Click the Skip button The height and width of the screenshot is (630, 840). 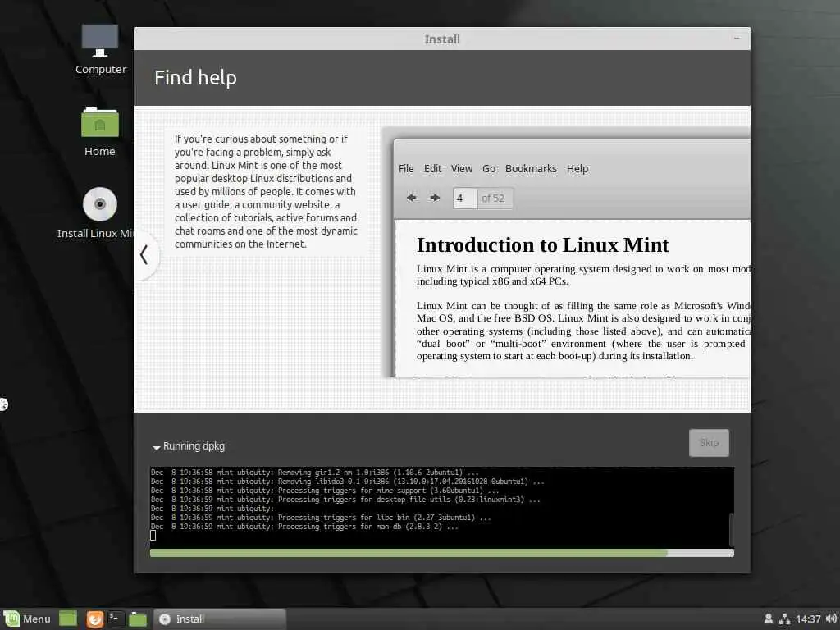pos(709,442)
